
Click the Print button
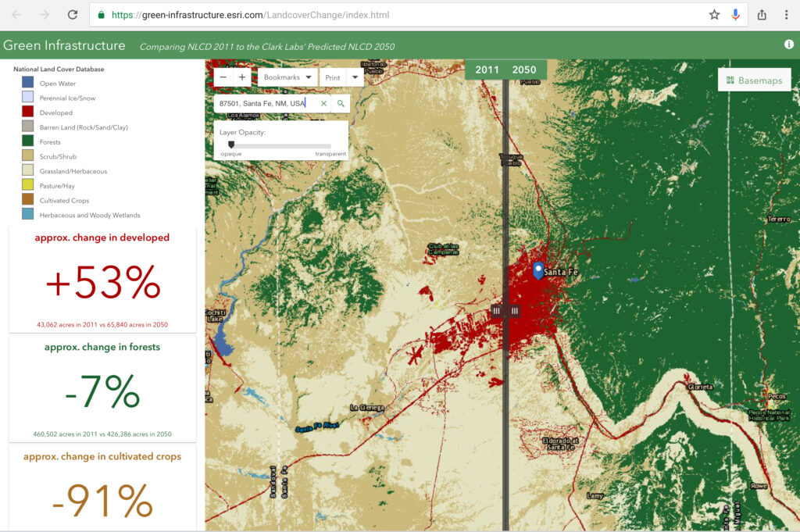(x=334, y=77)
